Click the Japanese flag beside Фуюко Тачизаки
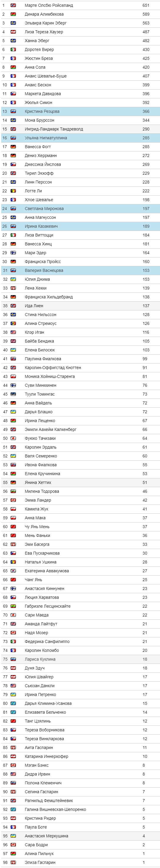 tap(13, 438)
